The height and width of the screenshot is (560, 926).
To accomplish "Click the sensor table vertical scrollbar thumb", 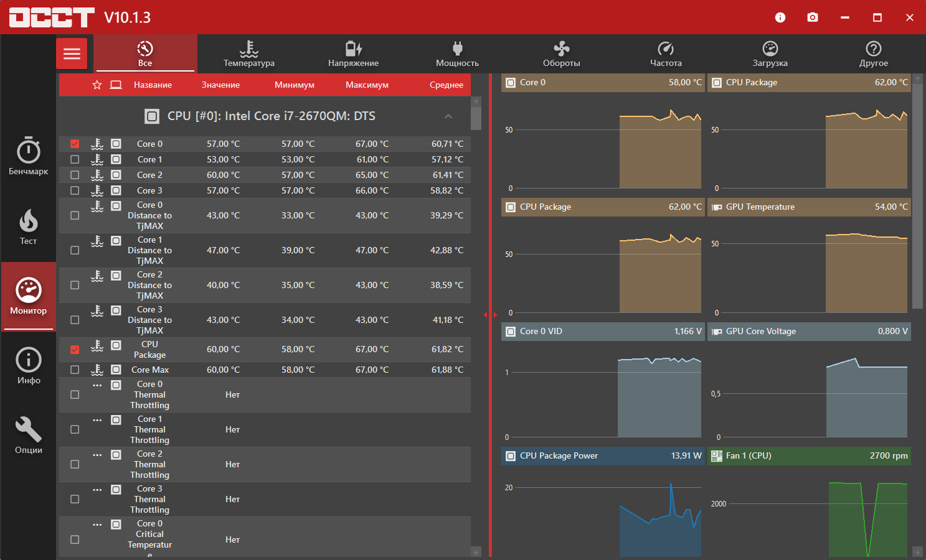I will (x=476, y=118).
